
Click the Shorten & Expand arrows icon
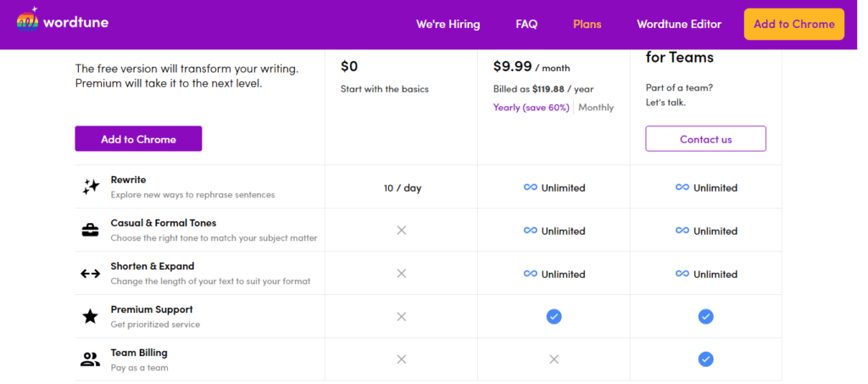click(x=90, y=273)
